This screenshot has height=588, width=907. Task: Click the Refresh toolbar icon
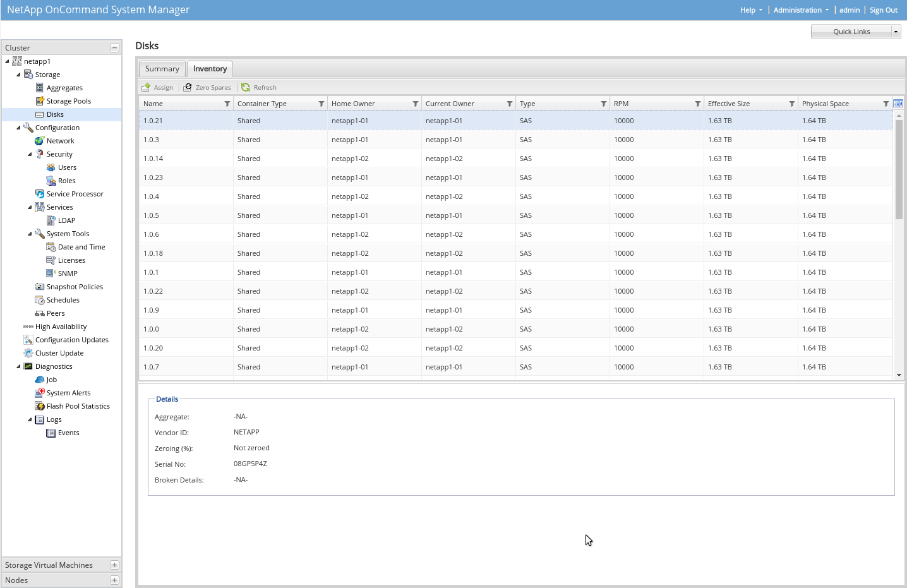point(246,87)
